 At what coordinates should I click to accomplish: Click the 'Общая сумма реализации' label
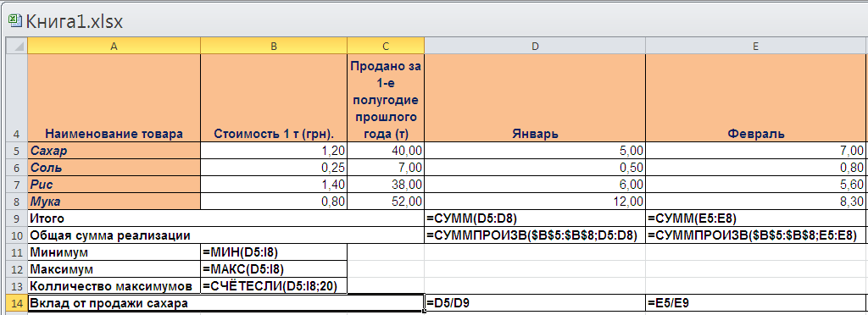pos(225,236)
